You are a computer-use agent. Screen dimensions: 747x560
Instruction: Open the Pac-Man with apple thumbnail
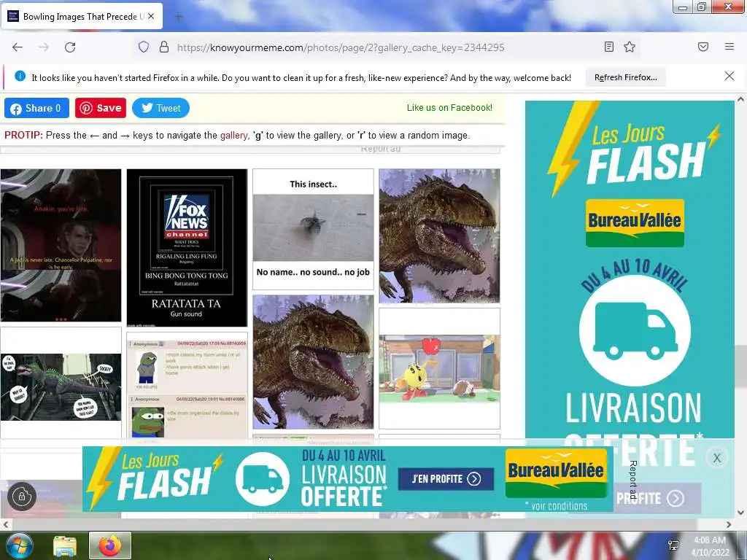pyautogui.click(x=439, y=368)
